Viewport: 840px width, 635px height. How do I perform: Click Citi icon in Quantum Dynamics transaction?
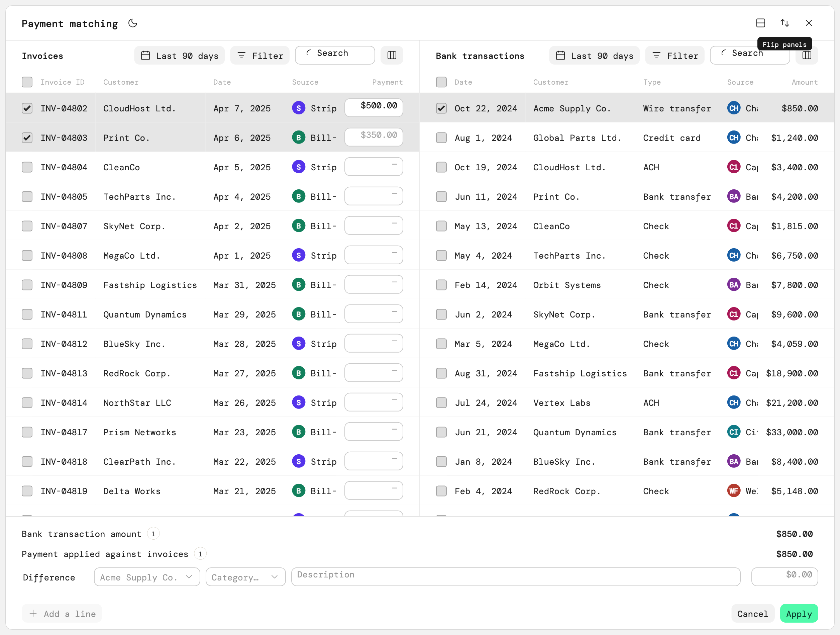734,432
